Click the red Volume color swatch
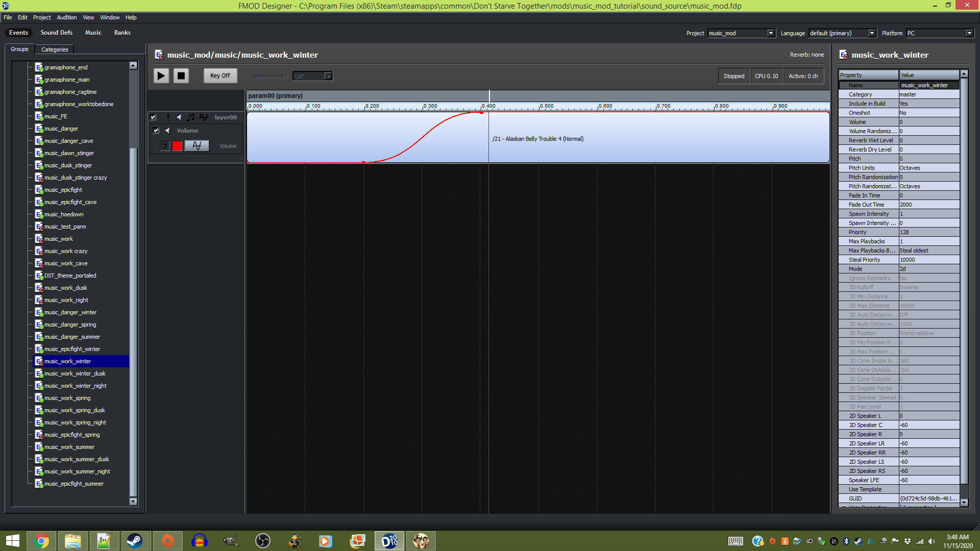 177,146
